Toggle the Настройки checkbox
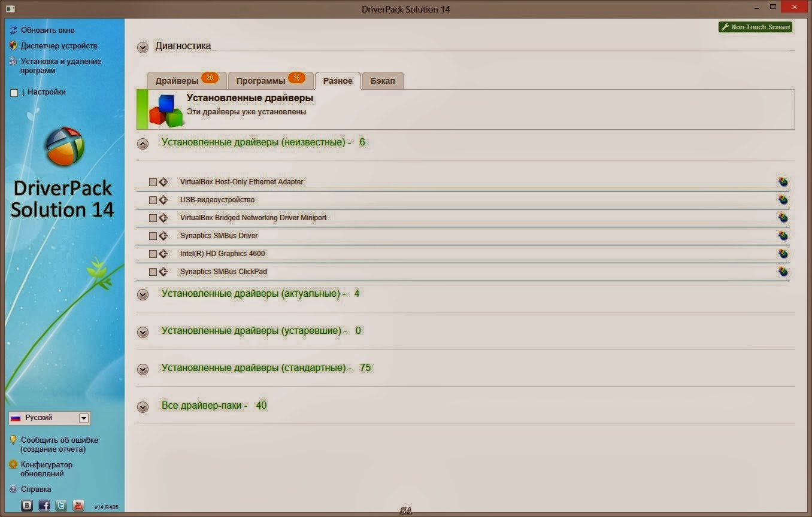Viewport: 812px width, 517px height. tap(14, 93)
